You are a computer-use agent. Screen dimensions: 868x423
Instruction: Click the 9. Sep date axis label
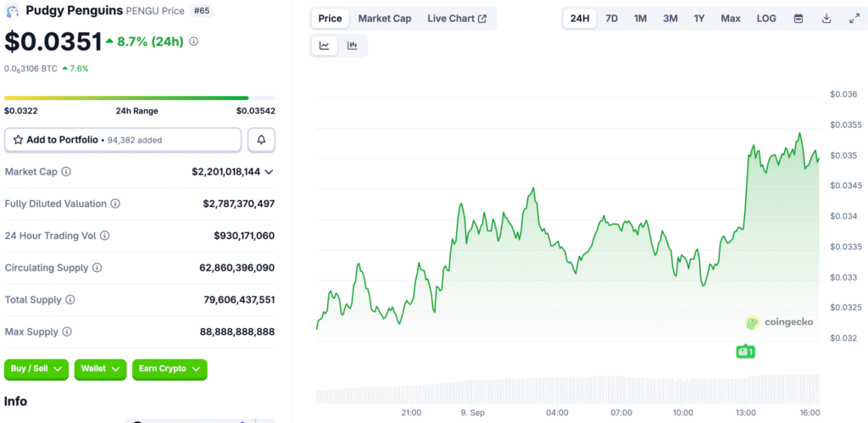471,413
